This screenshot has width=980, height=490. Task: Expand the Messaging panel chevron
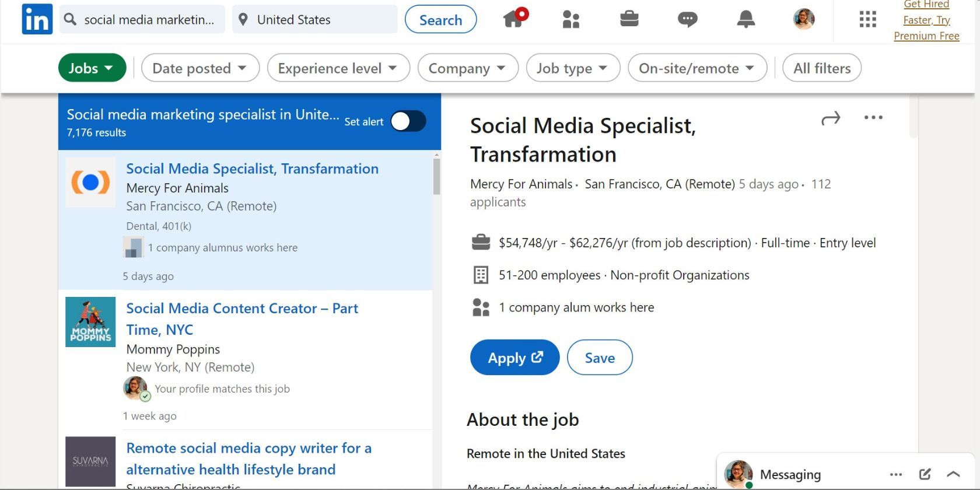[953, 474]
